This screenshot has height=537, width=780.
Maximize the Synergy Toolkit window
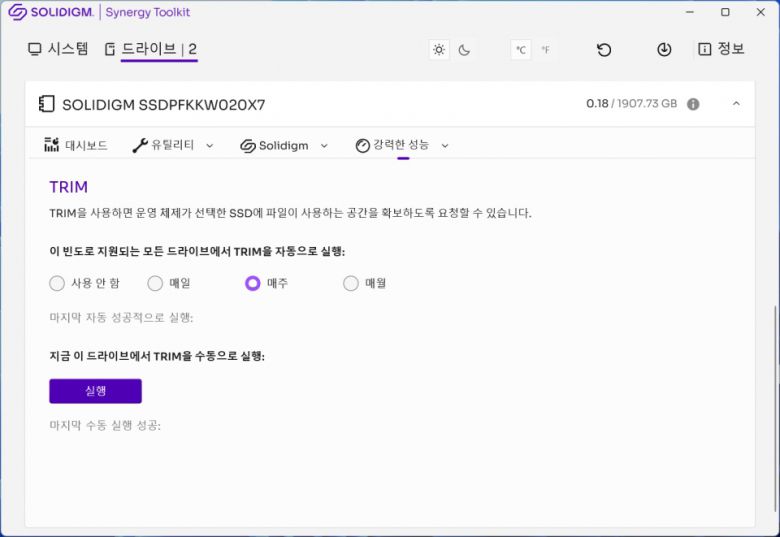point(725,12)
